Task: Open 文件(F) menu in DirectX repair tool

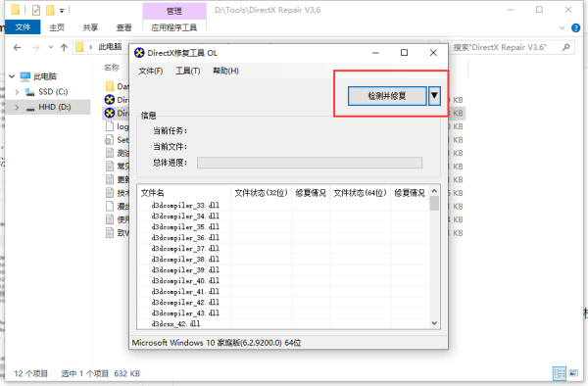Action: 151,71
